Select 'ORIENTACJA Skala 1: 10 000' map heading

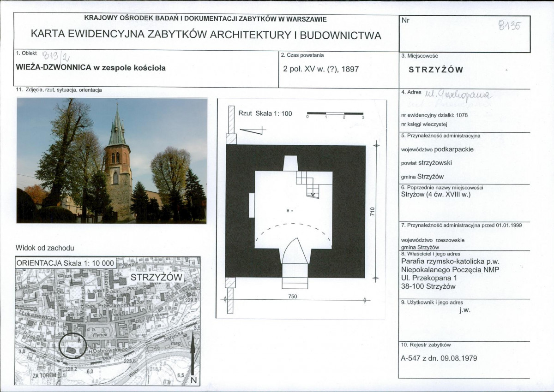(x=65, y=263)
